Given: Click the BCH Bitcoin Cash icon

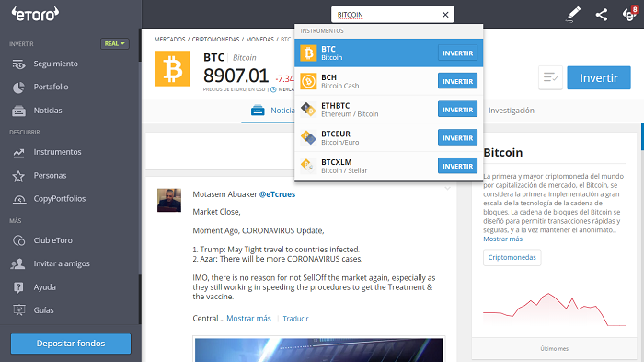Looking at the screenshot, I should coord(308,81).
